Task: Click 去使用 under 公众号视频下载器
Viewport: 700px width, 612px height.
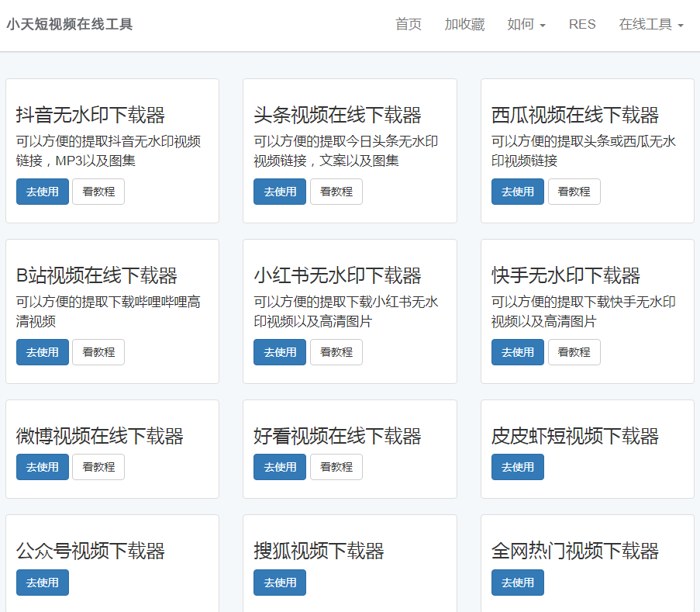Action: point(43,583)
